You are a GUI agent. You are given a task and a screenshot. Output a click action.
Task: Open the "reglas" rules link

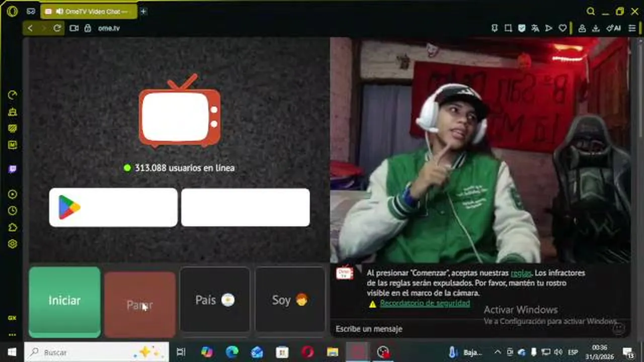point(521,273)
